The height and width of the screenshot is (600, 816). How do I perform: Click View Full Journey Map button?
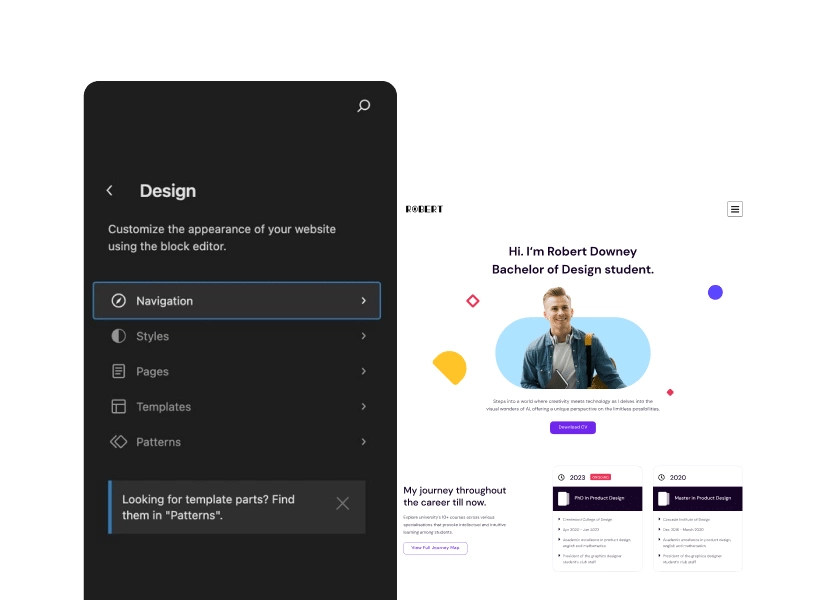435,548
